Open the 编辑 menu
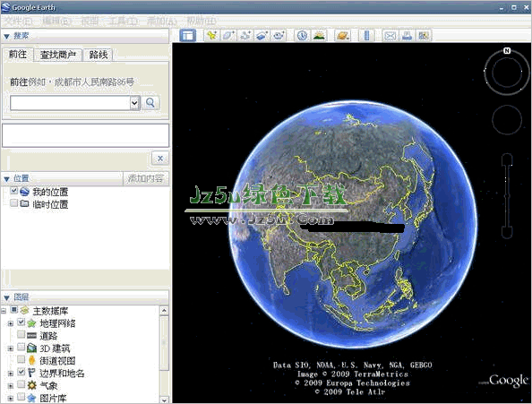Viewport: 532px width, 404px height. pyautogui.click(x=57, y=21)
